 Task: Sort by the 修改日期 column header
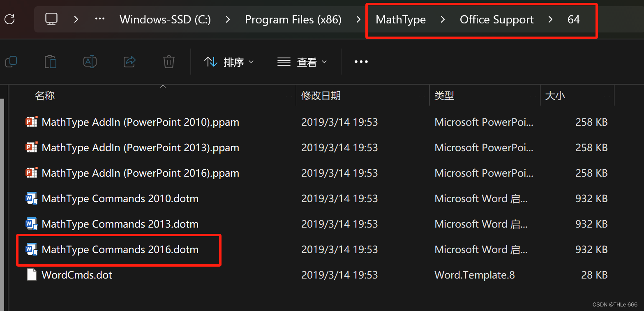[321, 96]
